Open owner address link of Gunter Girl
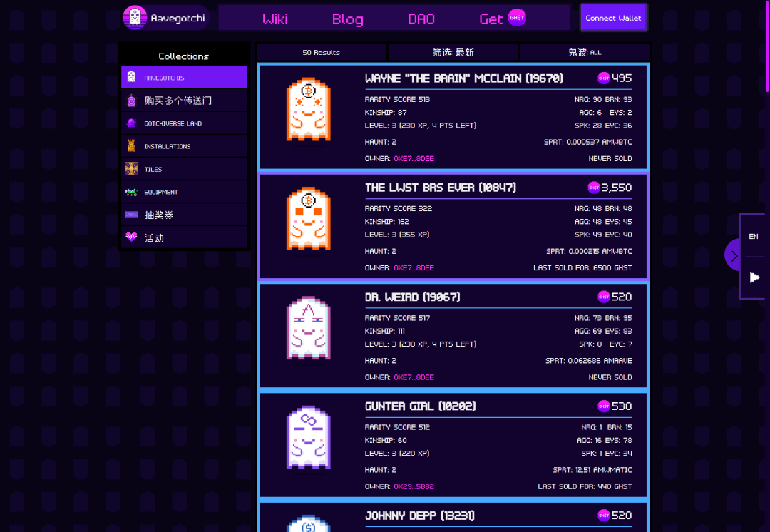Screen dimensions: 770x532 [x=414, y=486]
